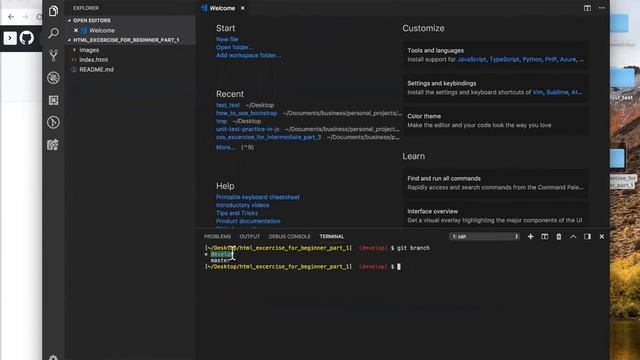The image size is (640, 360).
Task: Install Azure support link
Action: point(568,59)
